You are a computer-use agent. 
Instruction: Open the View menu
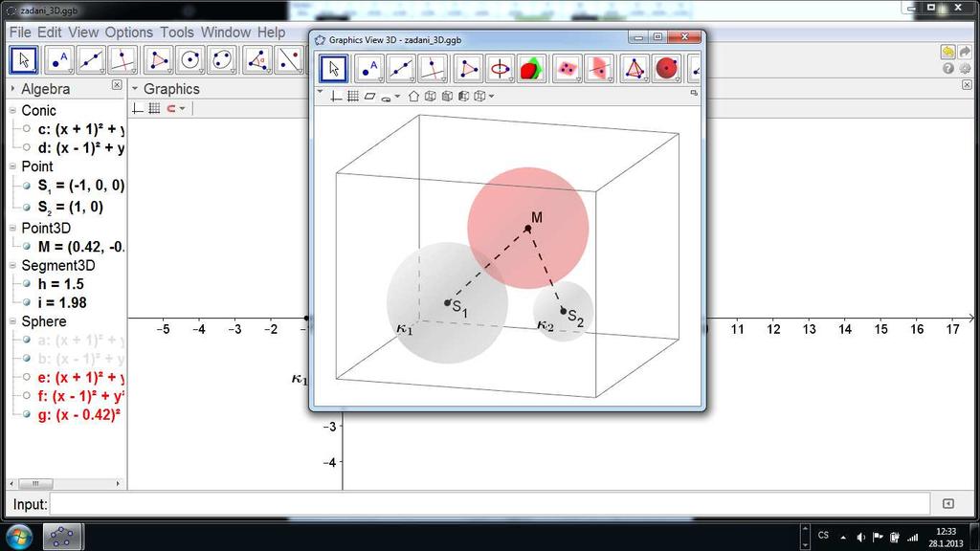tap(83, 32)
